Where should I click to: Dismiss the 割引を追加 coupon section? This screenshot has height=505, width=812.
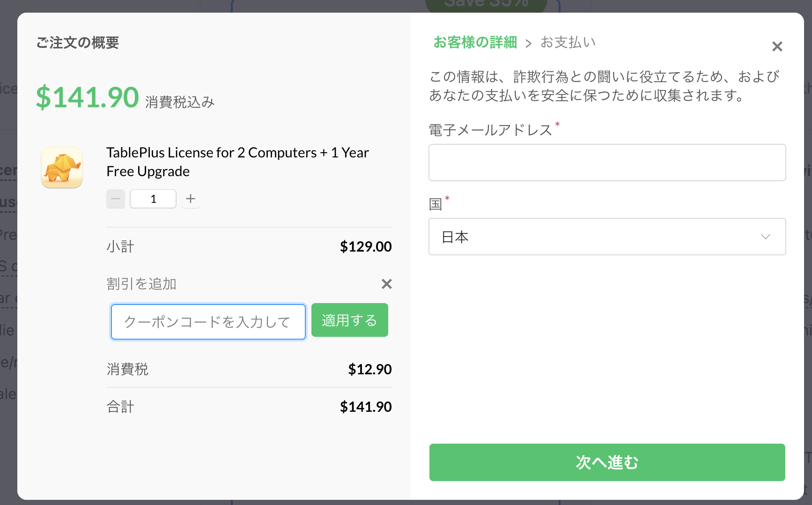point(386,284)
